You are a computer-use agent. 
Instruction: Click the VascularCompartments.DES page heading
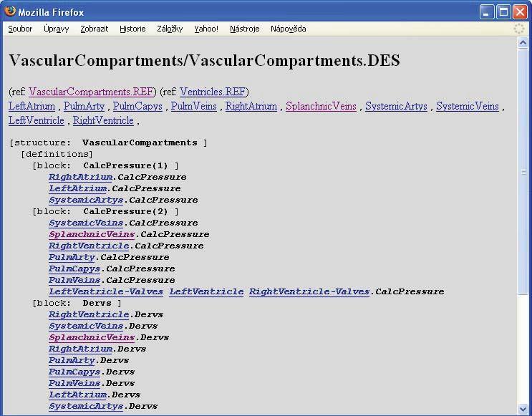click(204, 61)
